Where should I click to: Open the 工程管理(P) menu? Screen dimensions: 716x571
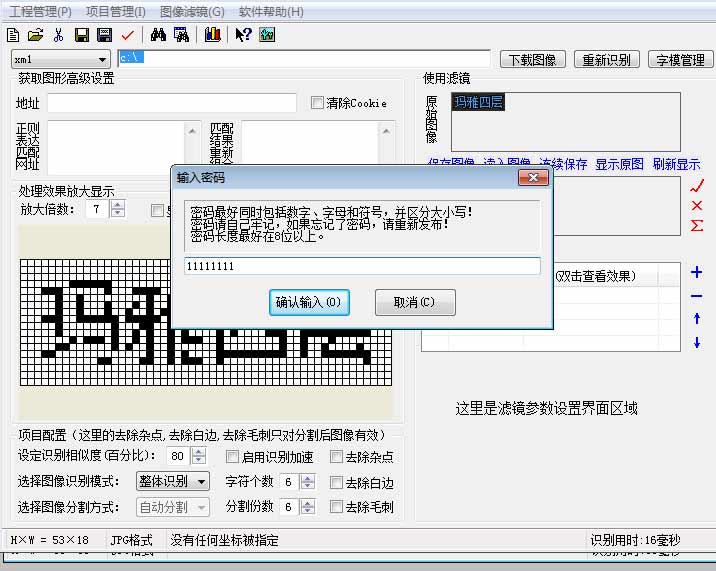pyautogui.click(x=40, y=12)
